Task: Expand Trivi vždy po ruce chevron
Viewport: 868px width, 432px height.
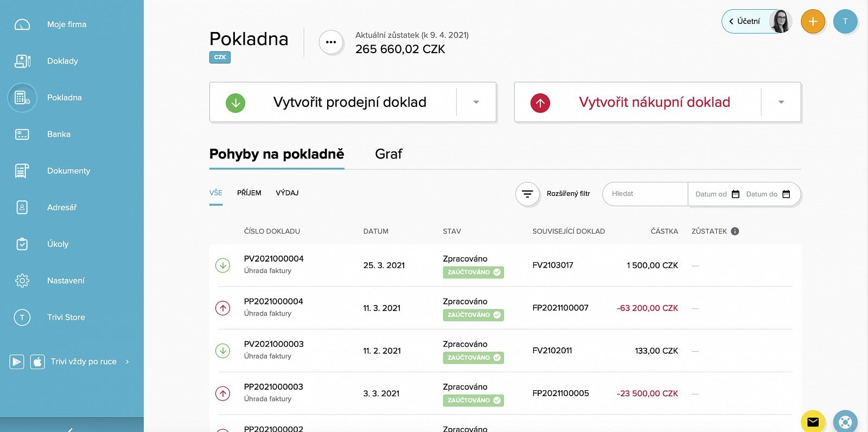Action: point(127,361)
